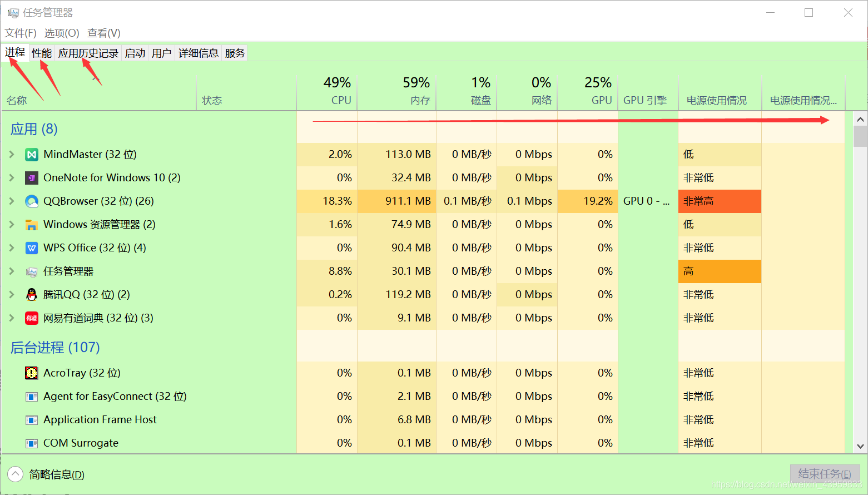This screenshot has height=495, width=868.
Task: Click the WPS Office app icon
Action: tap(32, 248)
